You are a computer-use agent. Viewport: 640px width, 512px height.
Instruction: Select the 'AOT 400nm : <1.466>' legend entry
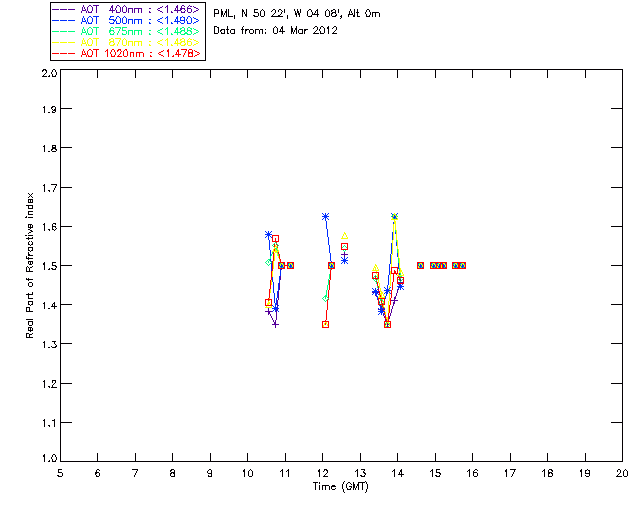coord(126,9)
